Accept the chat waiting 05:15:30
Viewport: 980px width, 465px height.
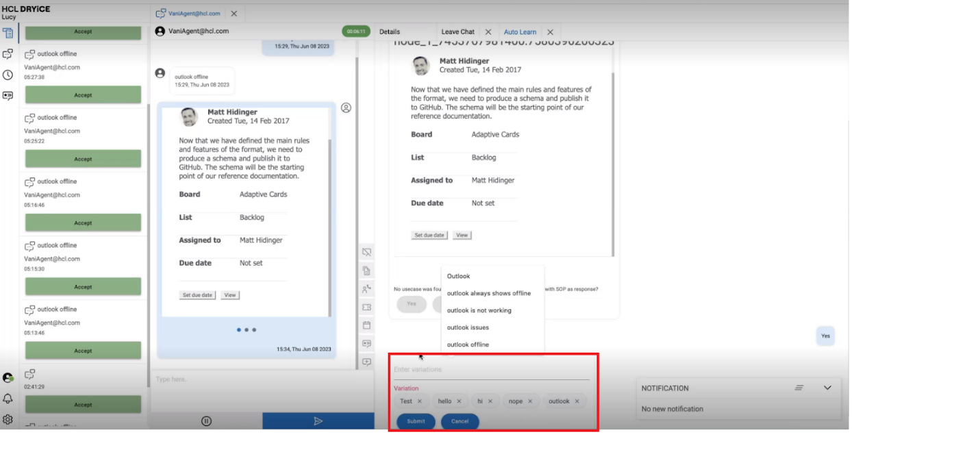tap(83, 287)
